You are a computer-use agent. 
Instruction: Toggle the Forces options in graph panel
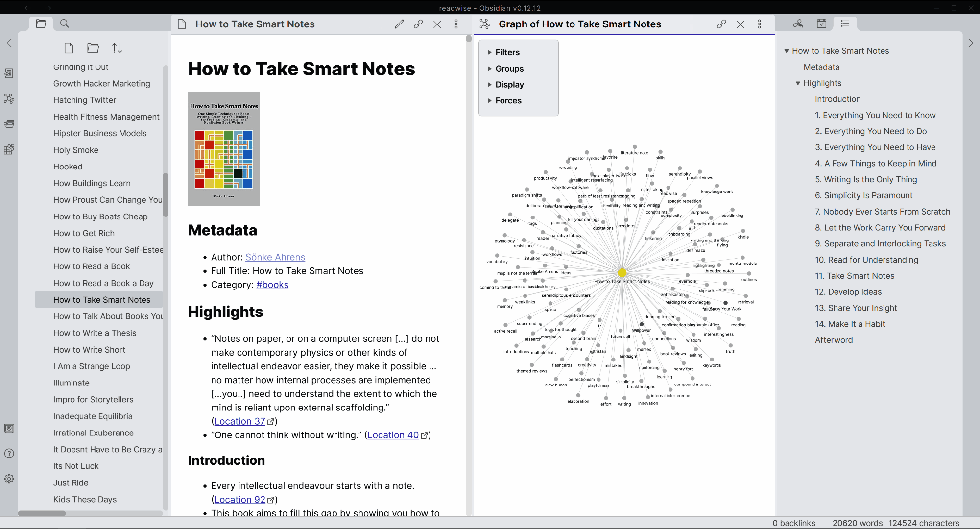(490, 100)
